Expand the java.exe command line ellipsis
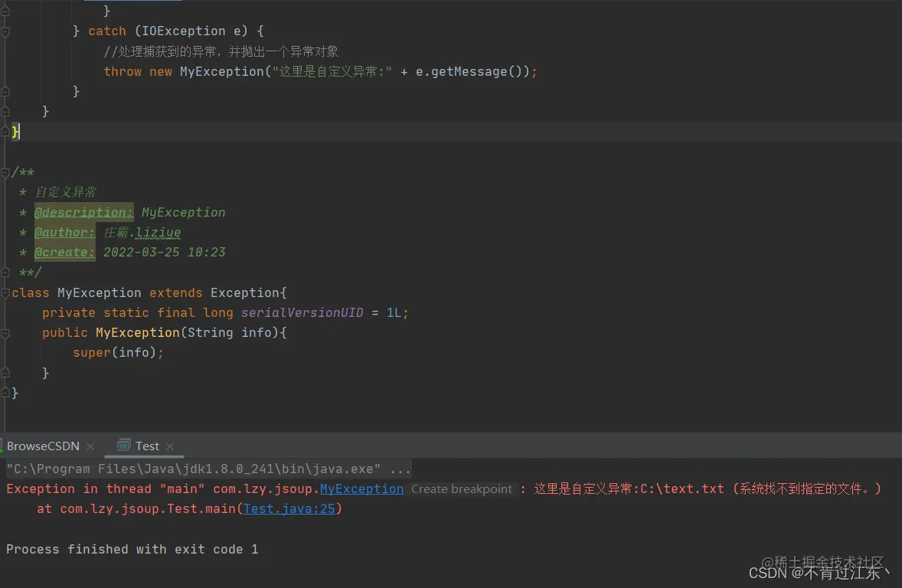Image resolution: width=902 pixels, height=588 pixels. 400,469
